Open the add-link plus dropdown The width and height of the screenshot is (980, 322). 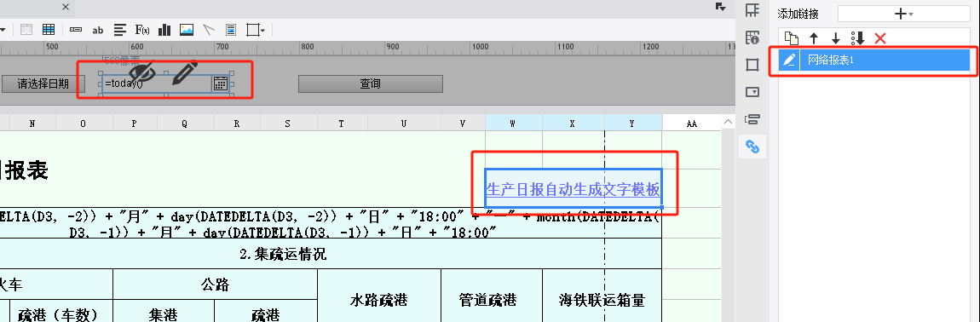click(x=904, y=13)
